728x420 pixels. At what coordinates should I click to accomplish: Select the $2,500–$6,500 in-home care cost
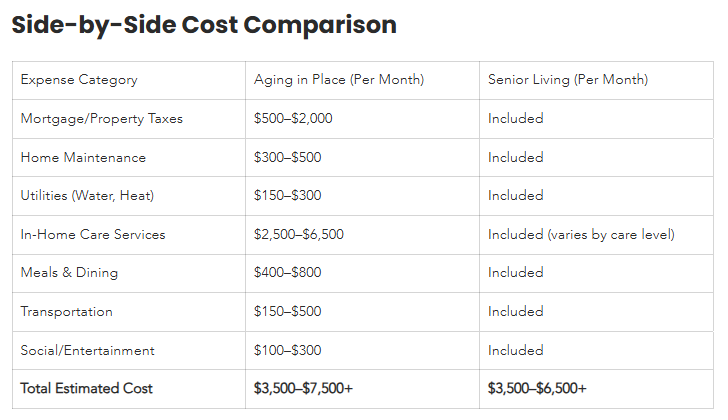299,235
